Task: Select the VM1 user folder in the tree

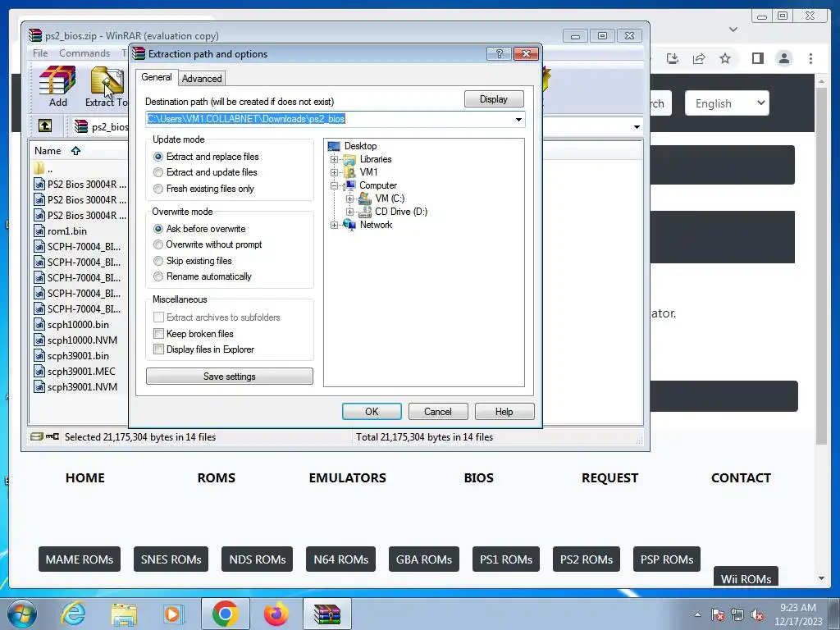Action: (368, 172)
